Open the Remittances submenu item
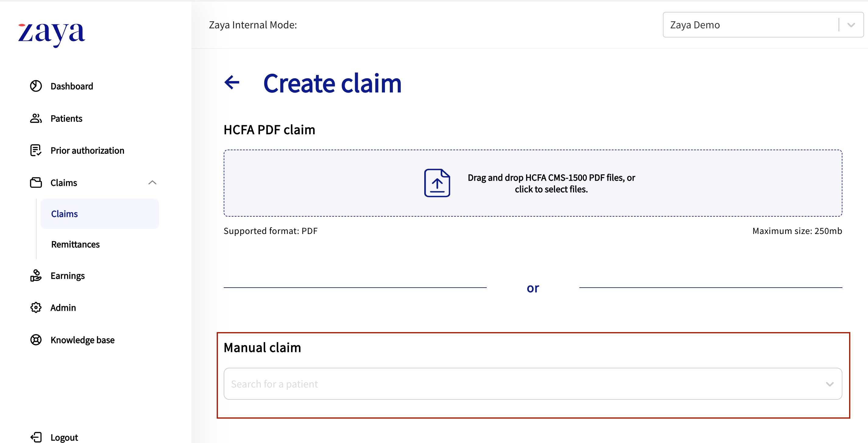868x443 pixels. point(75,244)
